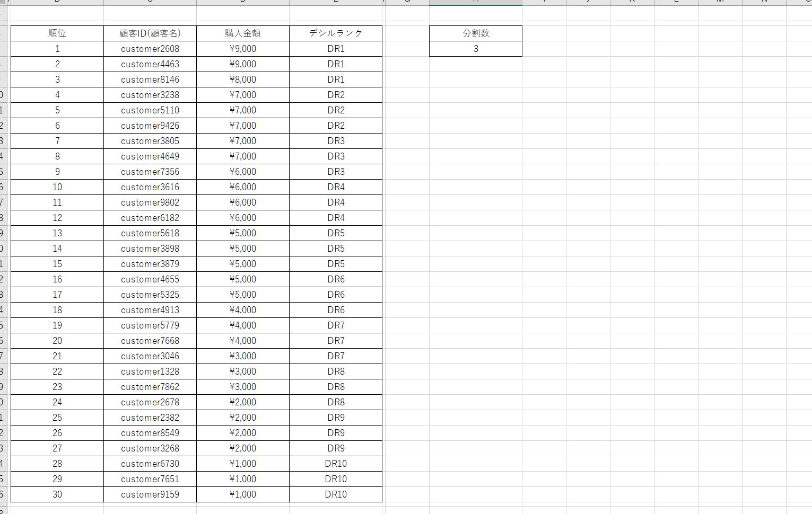Select the purchase amount for customer1328

pos(243,371)
